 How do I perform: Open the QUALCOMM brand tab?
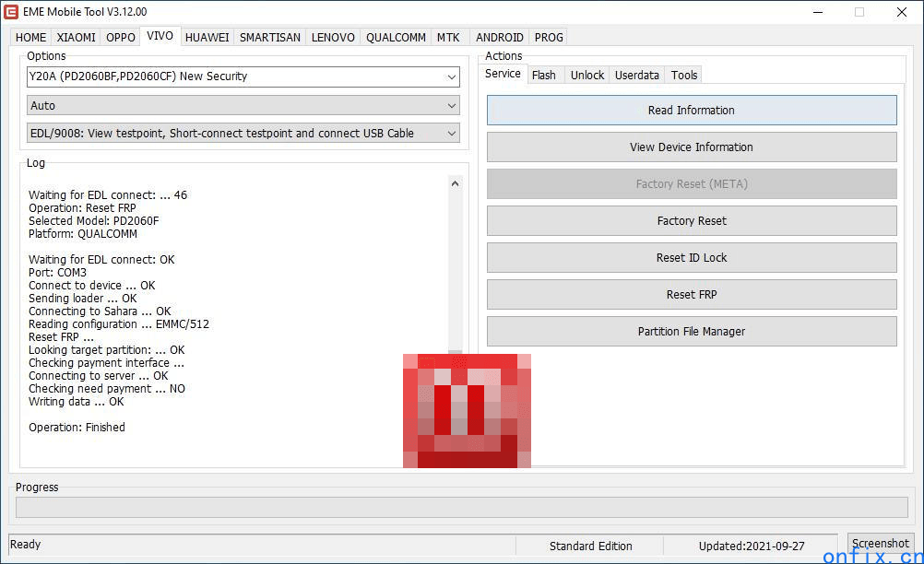[396, 38]
